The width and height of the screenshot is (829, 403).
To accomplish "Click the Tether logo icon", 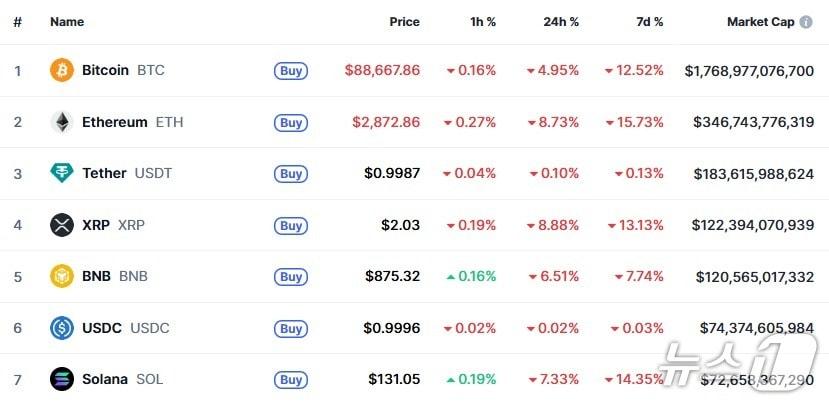I will [62, 173].
